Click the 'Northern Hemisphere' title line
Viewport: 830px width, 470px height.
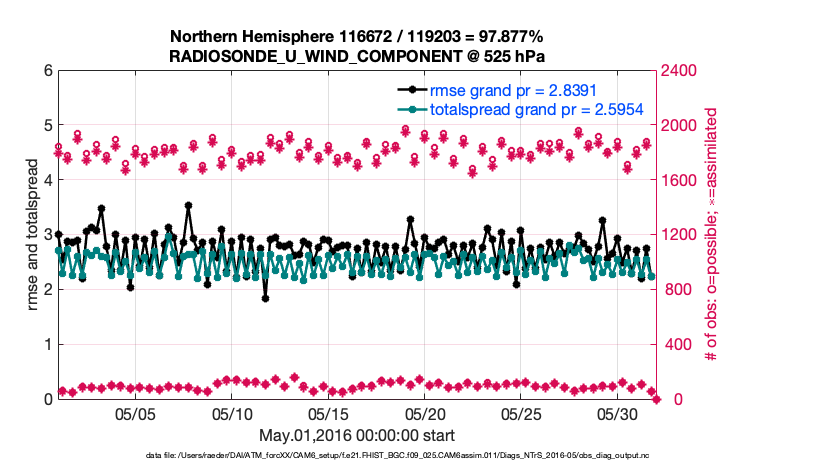(355, 36)
